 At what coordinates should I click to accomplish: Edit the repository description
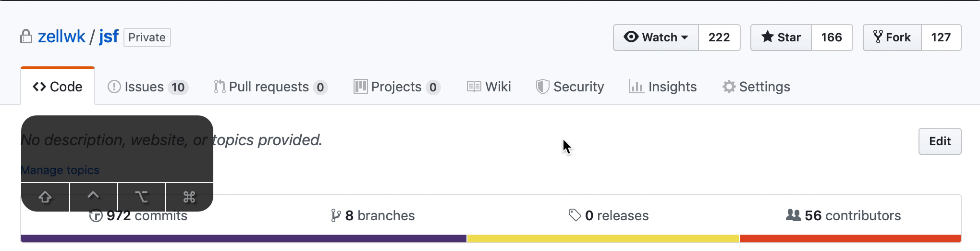(x=940, y=141)
